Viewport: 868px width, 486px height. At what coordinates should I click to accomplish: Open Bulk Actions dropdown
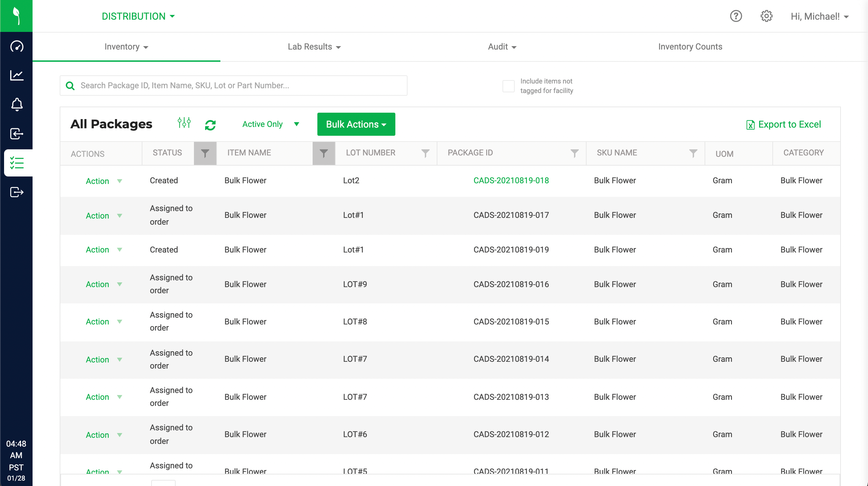click(356, 124)
